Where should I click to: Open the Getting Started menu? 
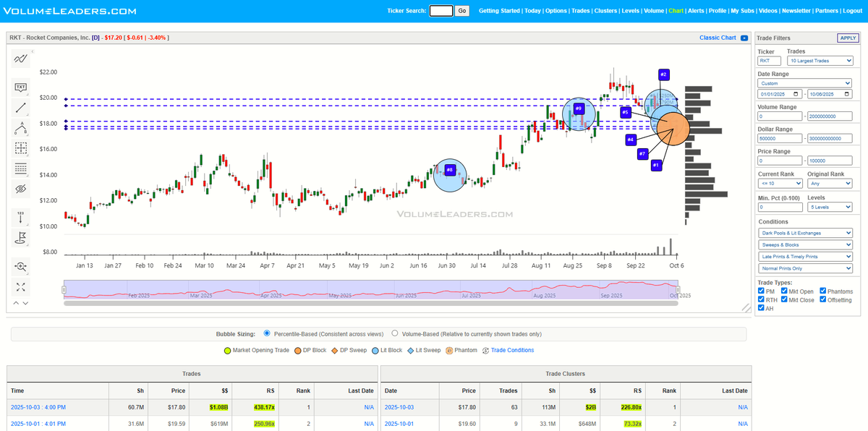(499, 11)
